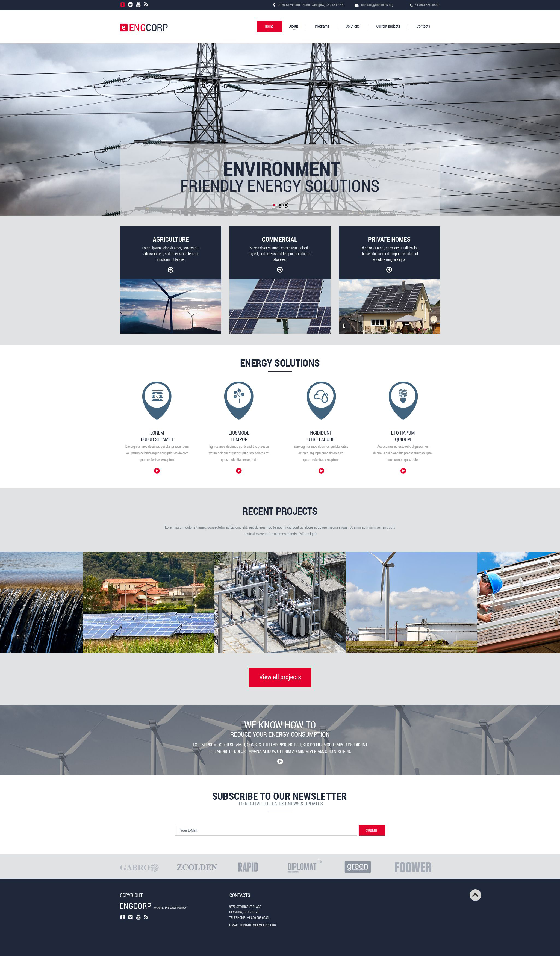Select the Solutions dropdown menu item
Screen dimensions: 560x956
(x=353, y=26)
